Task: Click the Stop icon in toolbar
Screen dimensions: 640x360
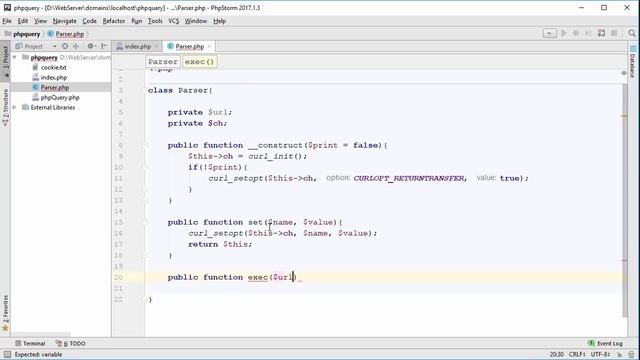Action: pos(614,33)
